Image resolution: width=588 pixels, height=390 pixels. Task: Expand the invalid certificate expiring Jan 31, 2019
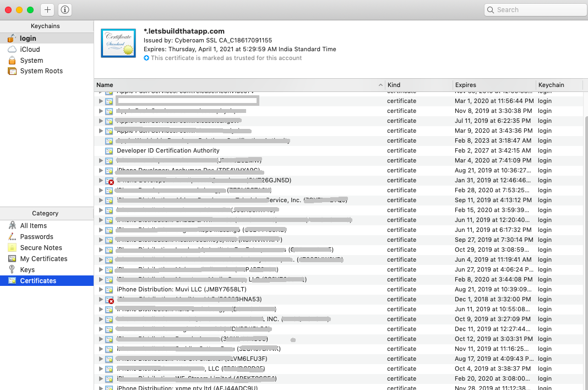pyautogui.click(x=101, y=180)
